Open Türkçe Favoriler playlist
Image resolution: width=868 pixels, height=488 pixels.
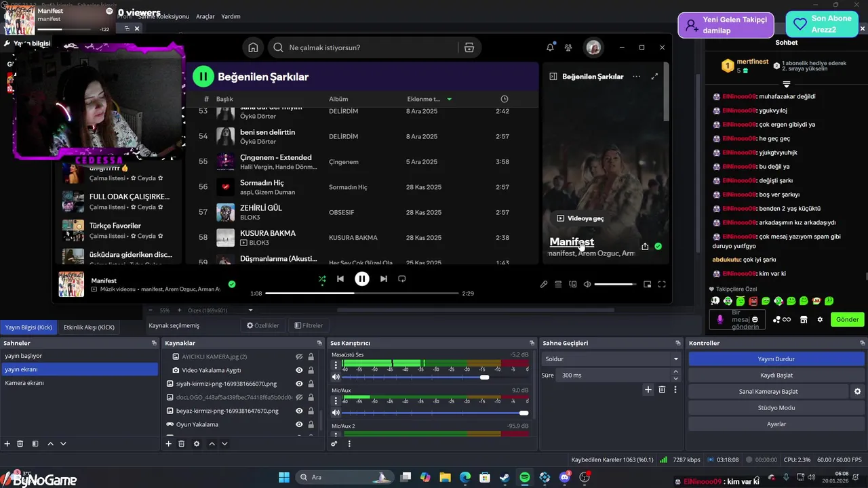(x=115, y=230)
